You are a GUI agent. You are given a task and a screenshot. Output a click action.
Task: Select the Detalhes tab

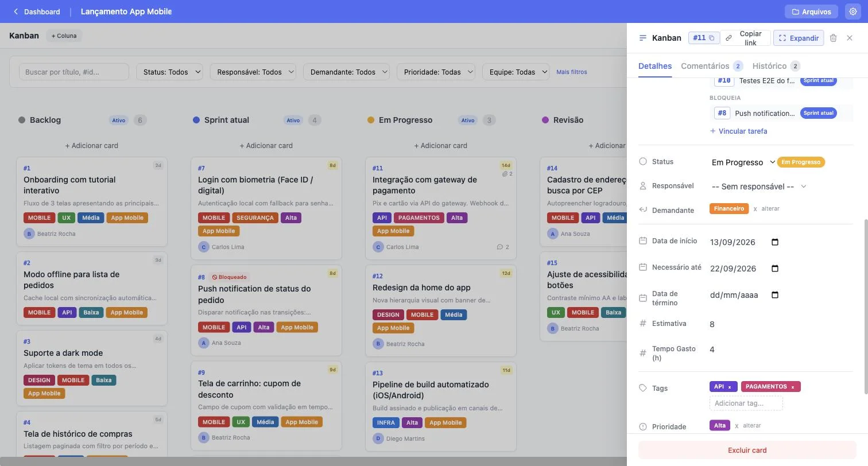655,66
